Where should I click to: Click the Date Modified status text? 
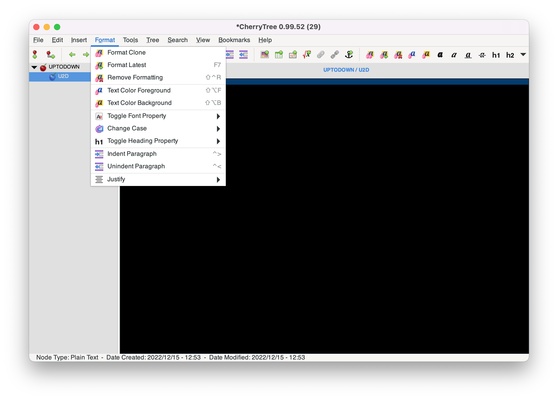[257, 357]
